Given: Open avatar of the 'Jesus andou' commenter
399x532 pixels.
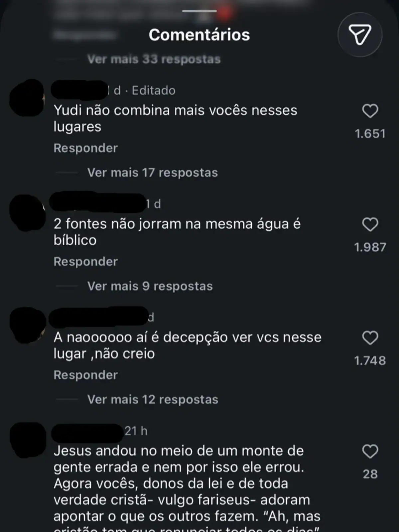Looking at the screenshot, I should [x=28, y=440].
